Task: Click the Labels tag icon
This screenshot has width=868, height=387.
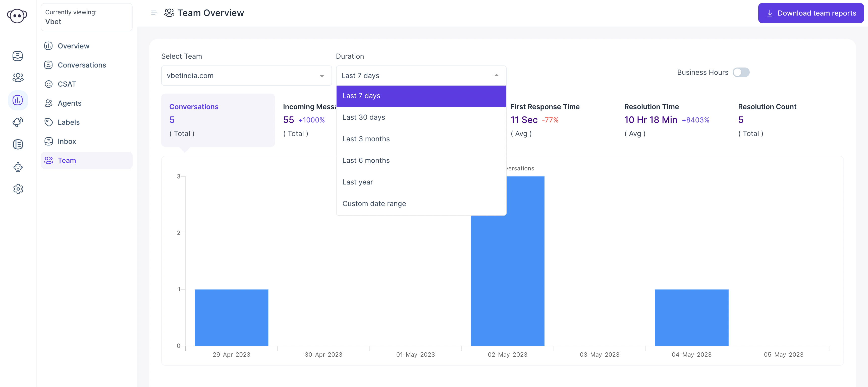Action: [x=48, y=122]
